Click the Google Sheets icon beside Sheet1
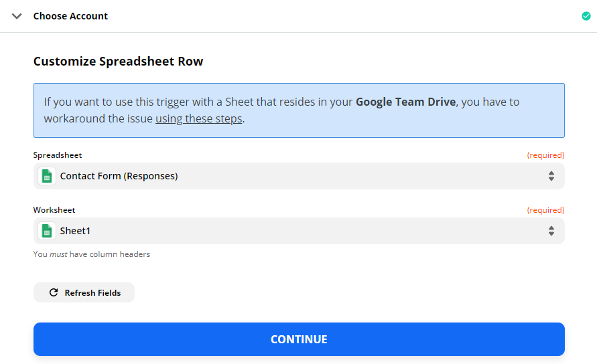This screenshot has width=597, height=364. coord(47,231)
